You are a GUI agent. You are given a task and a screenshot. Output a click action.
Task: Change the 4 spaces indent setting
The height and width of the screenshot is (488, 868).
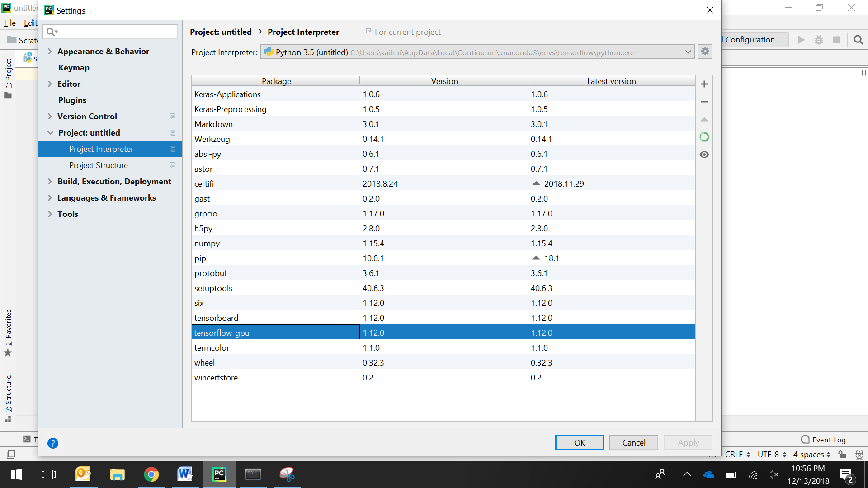point(812,455)
